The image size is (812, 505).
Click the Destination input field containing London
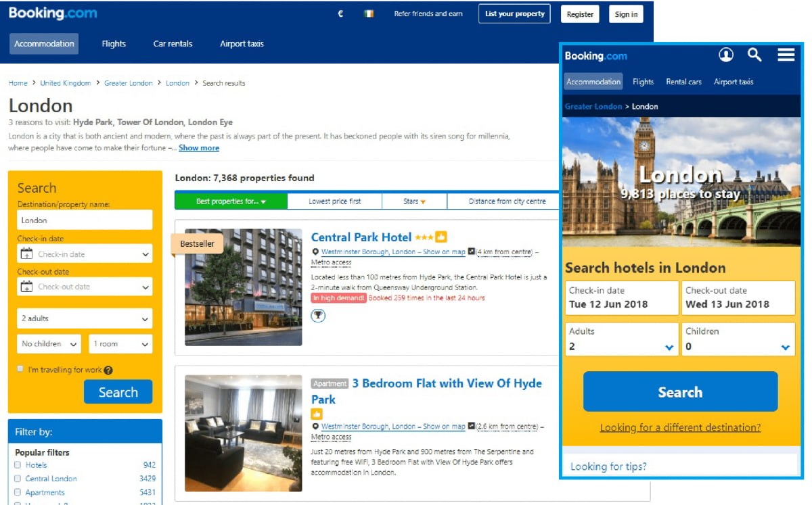click(85, 220)
